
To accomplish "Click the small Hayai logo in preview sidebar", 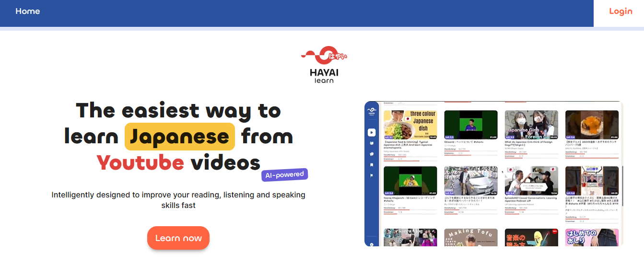I will click(372, 111).
